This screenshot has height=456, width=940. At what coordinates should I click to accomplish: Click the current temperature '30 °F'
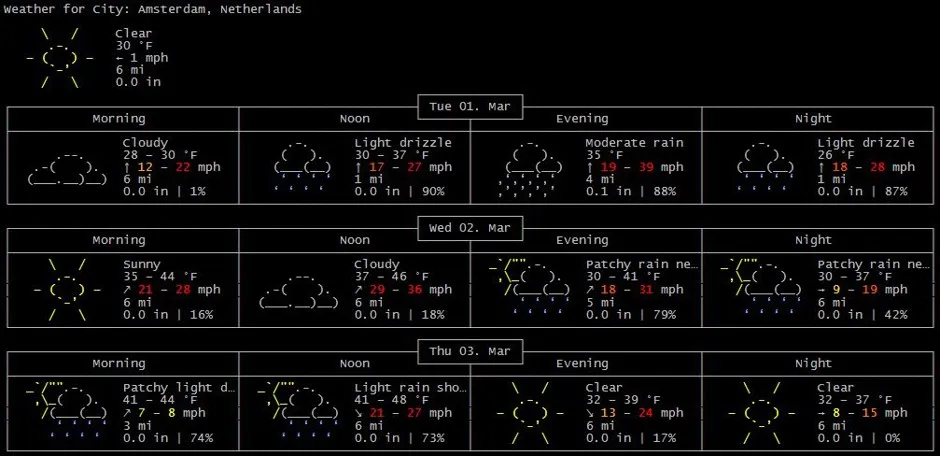pos(135,46)
